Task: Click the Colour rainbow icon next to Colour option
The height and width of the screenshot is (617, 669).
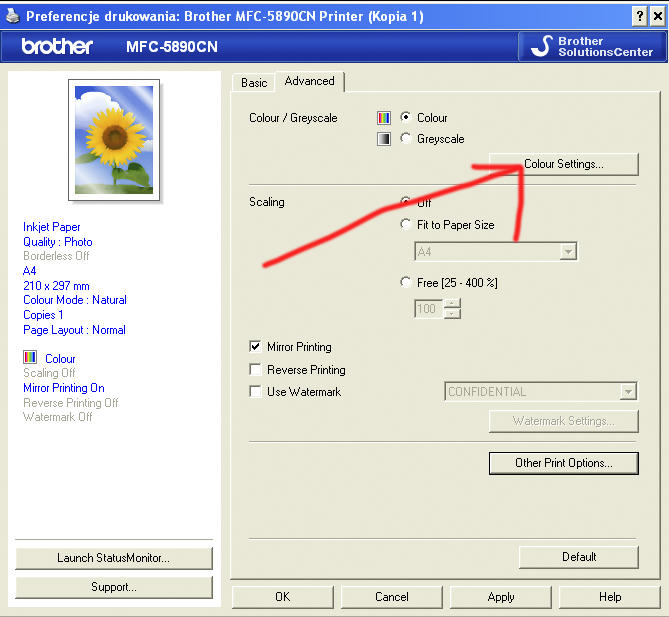Action: 384,118
